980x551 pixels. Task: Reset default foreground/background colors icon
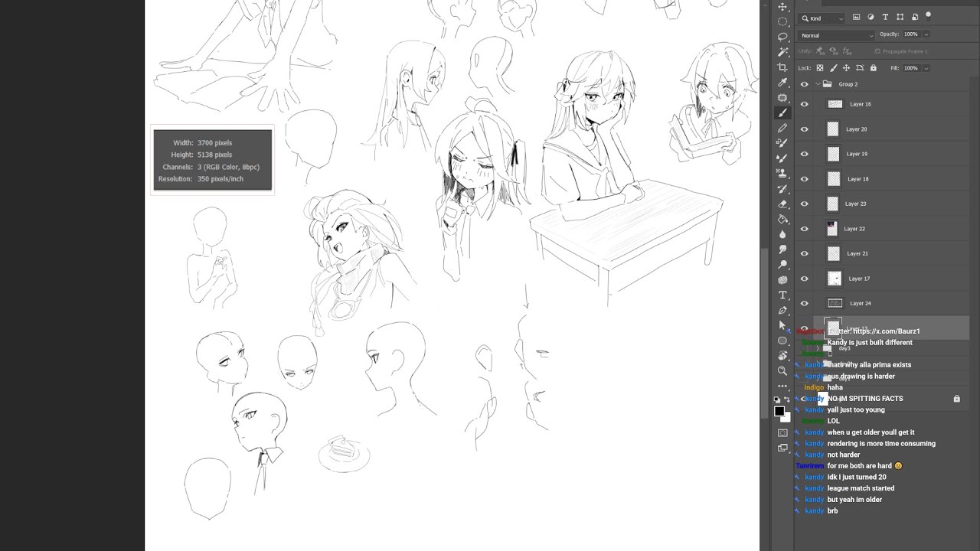click(777, 399)
